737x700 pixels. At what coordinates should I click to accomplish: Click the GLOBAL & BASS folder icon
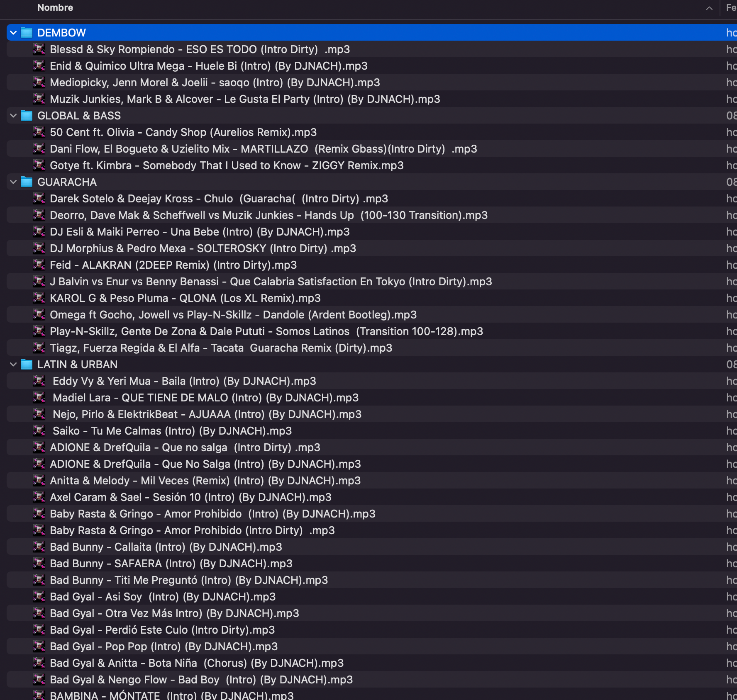27,115
